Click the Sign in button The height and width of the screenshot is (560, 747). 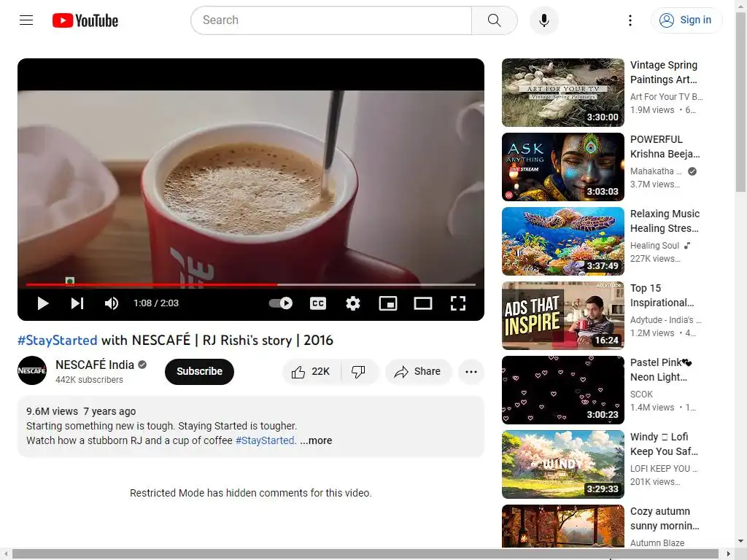point(686,20)
